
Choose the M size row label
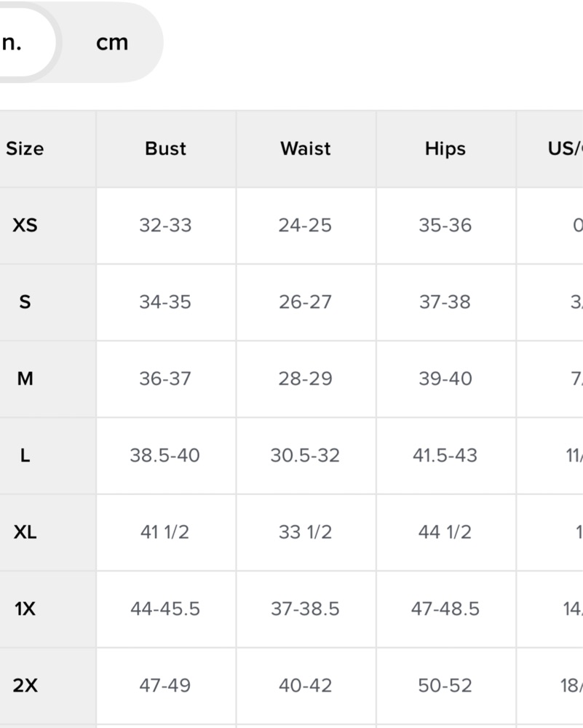point(25,379)
